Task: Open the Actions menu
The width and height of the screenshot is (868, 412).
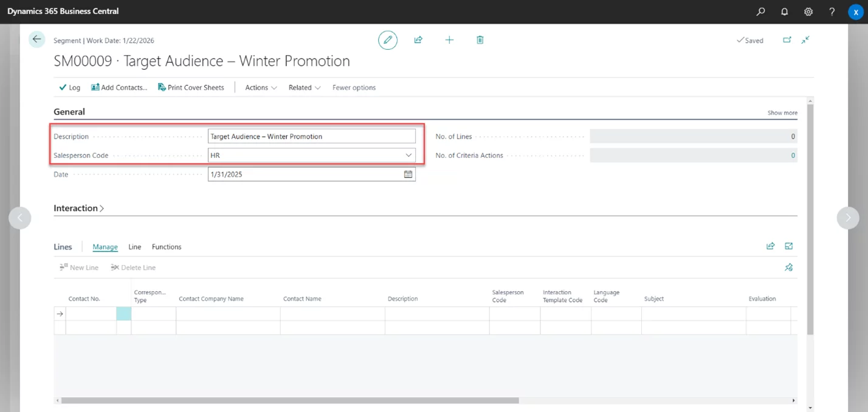Action: [261, 88]
